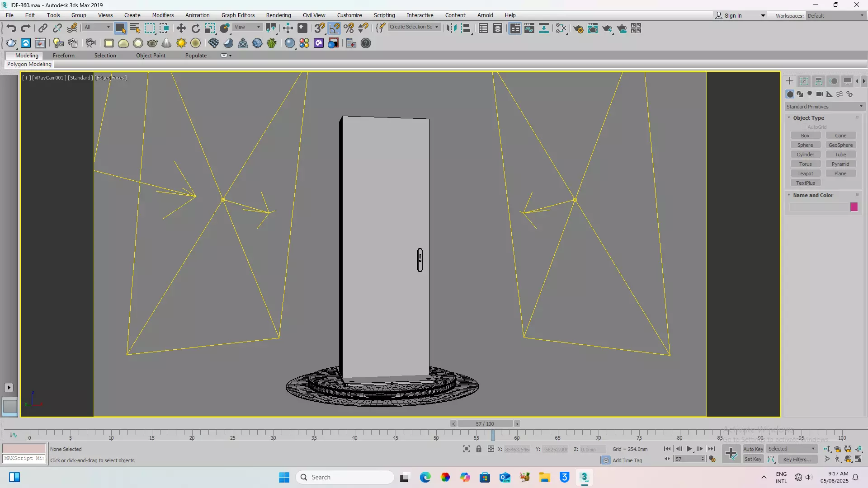The height and width of the screenshot is (488, 868).
Task: Click the Key Filters button
Action: click(797, 459)
